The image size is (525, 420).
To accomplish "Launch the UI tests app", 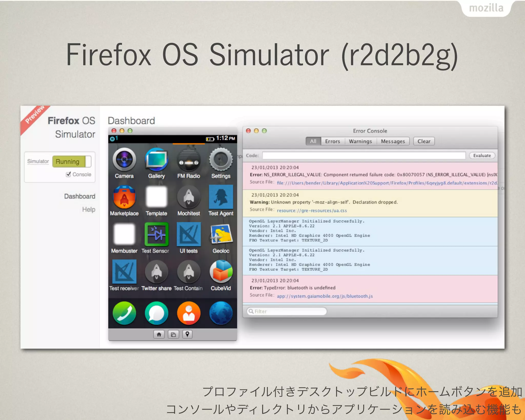I will tap(189, 234).
